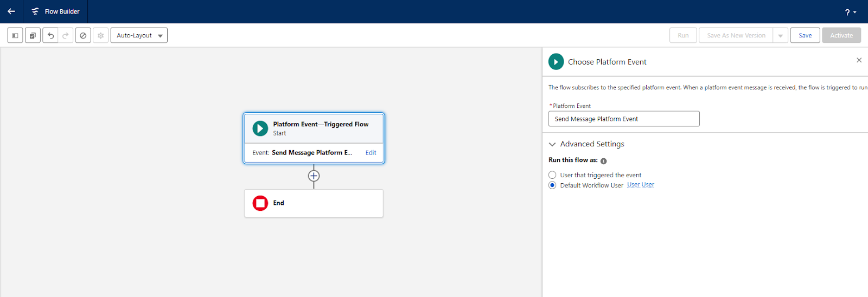Open flow settings gear icon
This screenshot has width=868, height=297.
coord(100,36)
